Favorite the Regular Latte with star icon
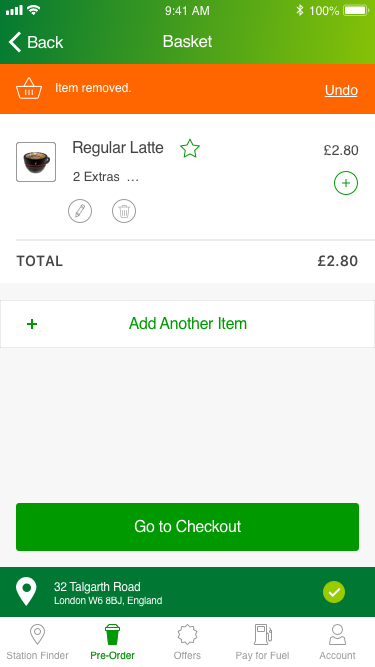This screenshot has height=667, width=375. click(x=190, y=148)
